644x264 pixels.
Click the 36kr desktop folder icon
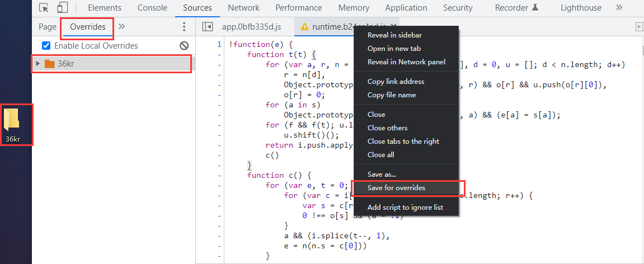[12, 119]
